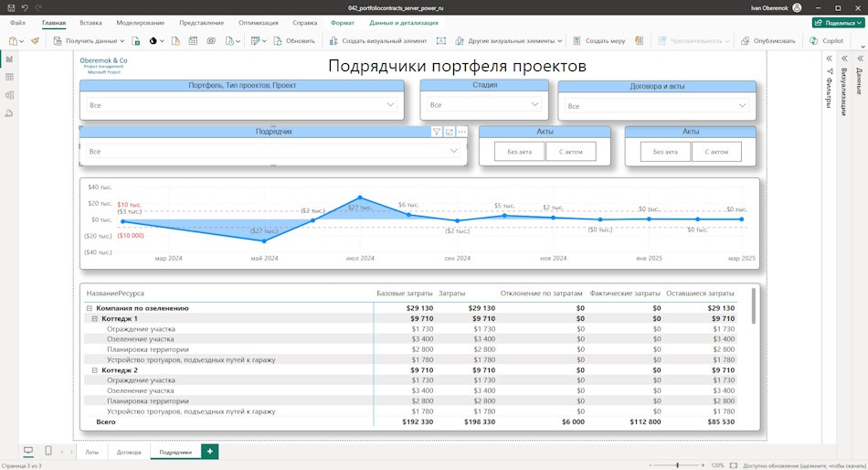The image size is (868, 470).
Task: Toggle 'Без акта' in the second Акты slicer
Action: (665, 151)
